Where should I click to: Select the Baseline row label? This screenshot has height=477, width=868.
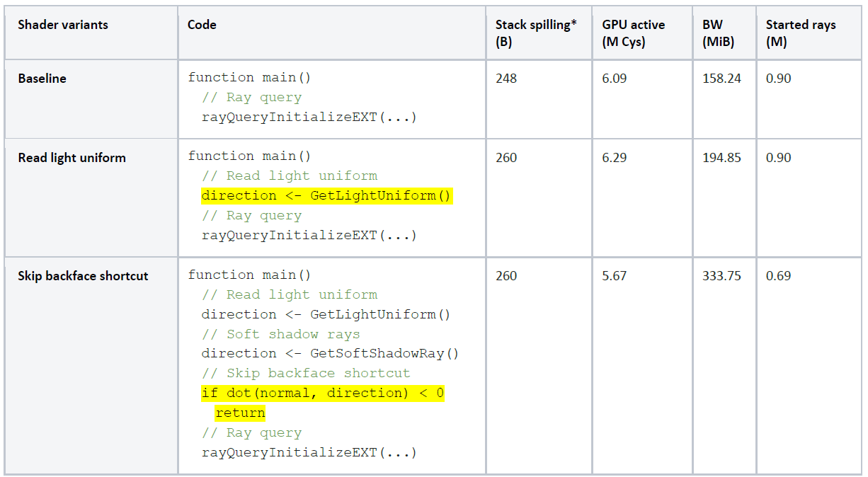[x=42, y=79]
